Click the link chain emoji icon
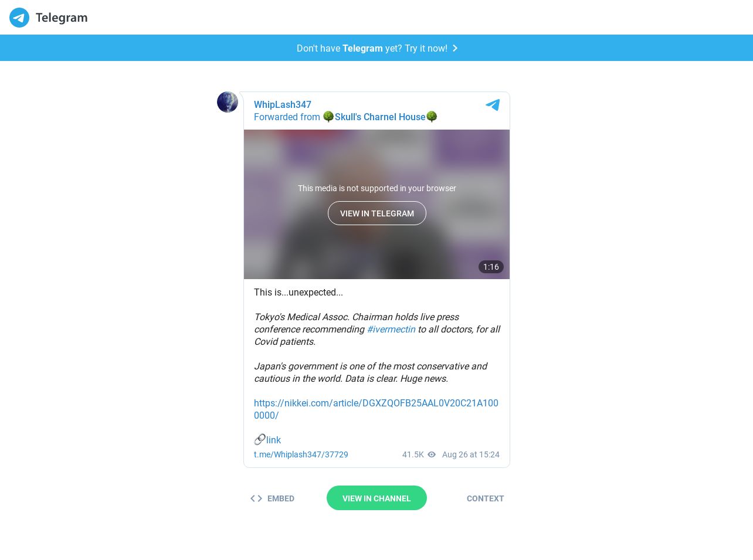 (x=260, y=439)
